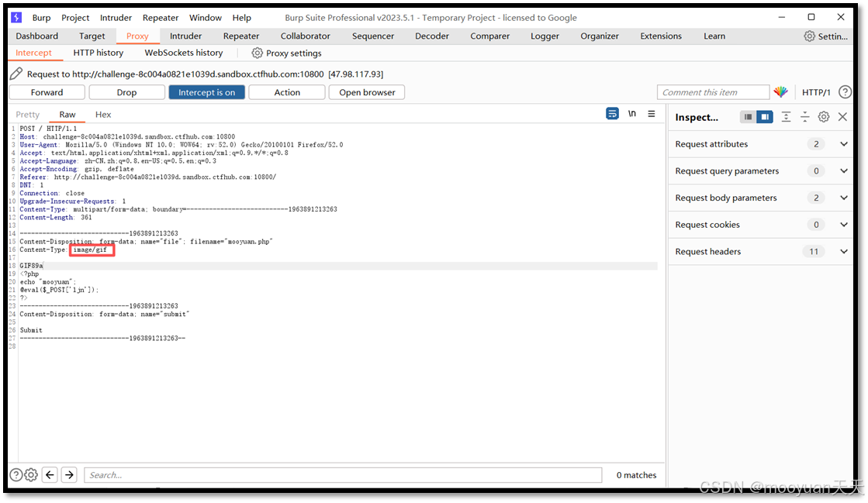
Task: Click the Open browser button
Action: tap(367, 92)
